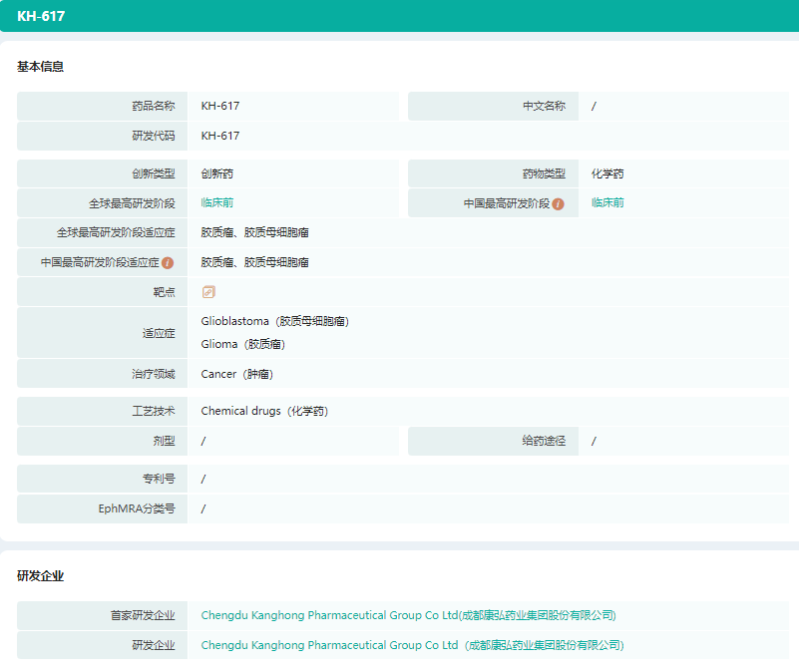Select KH-617 value in 药品名称 row
This screenshot has height=672, width=799.
coord(219,106)
